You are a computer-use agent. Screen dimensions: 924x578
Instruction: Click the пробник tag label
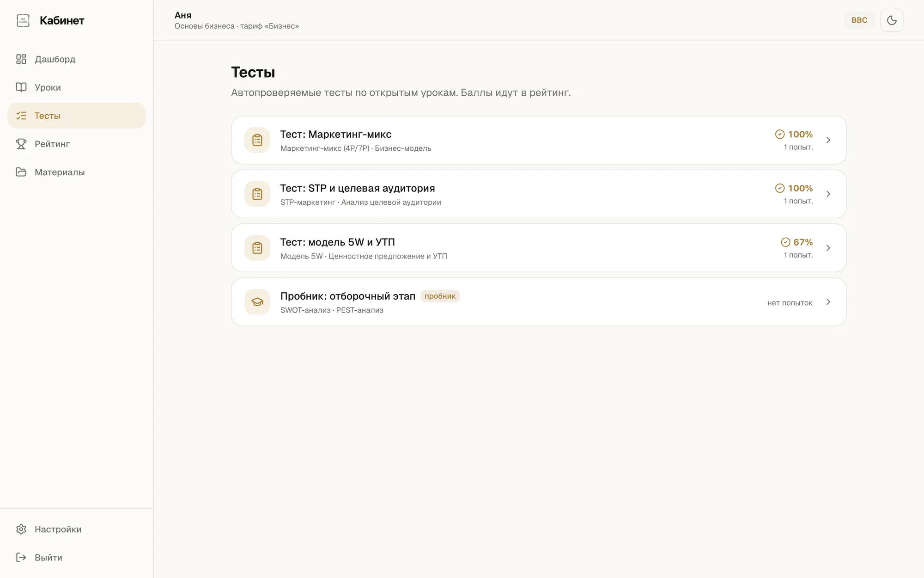tap(440, 296)
